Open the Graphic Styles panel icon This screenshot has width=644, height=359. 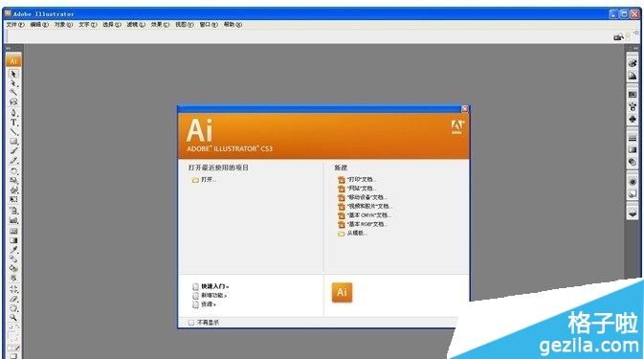[633, 193]
